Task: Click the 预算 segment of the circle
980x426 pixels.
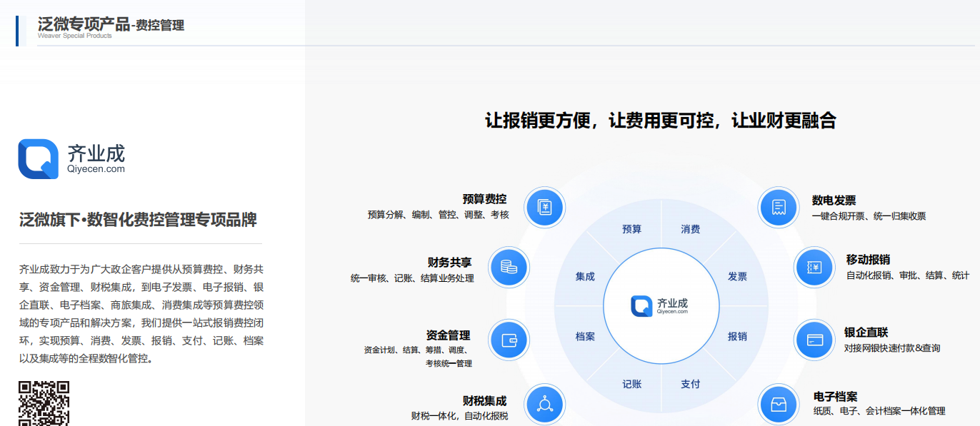Action: 631,228
